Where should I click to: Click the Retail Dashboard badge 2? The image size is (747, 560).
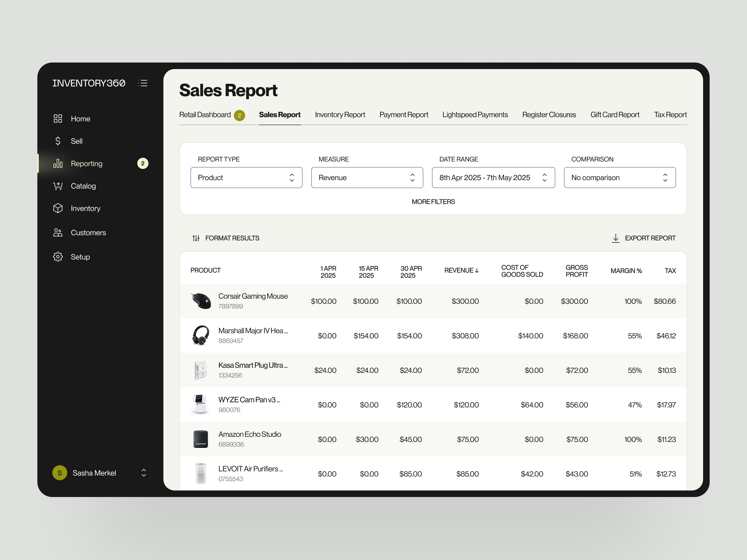(240, 115)
